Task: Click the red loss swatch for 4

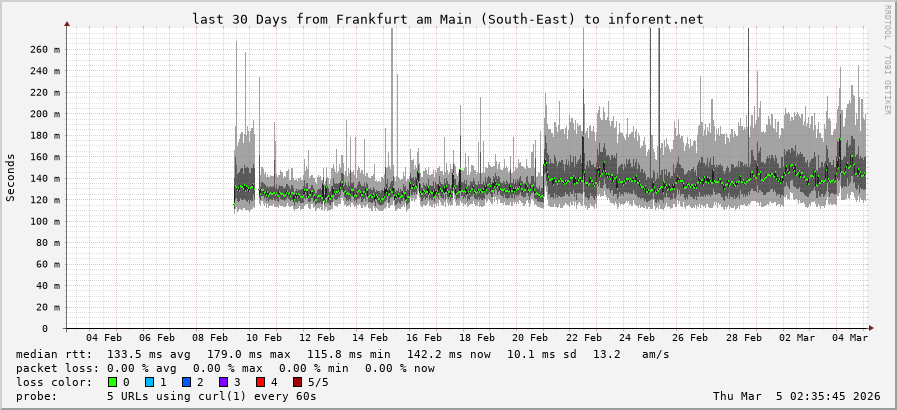Action: pos(260,382)
